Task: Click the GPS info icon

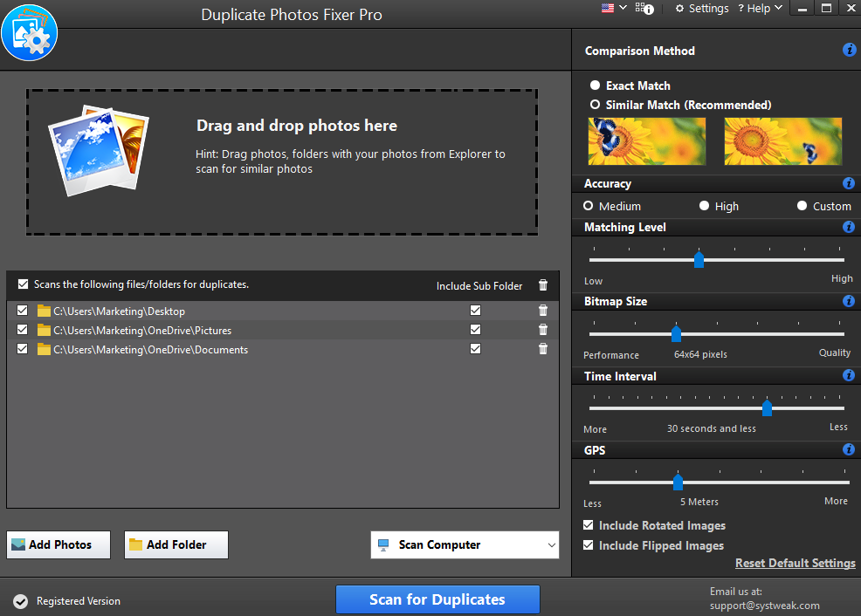Action: click(x=848, y=449)
